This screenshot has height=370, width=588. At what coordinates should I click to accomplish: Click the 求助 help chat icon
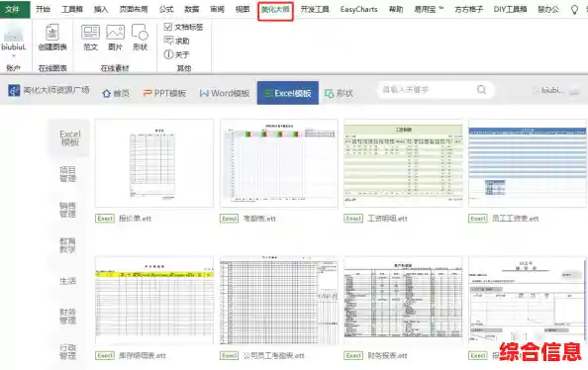168,41
